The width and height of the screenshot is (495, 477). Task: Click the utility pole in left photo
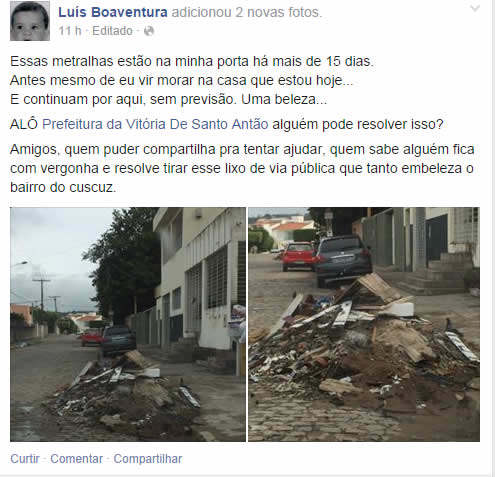point(42,295)
